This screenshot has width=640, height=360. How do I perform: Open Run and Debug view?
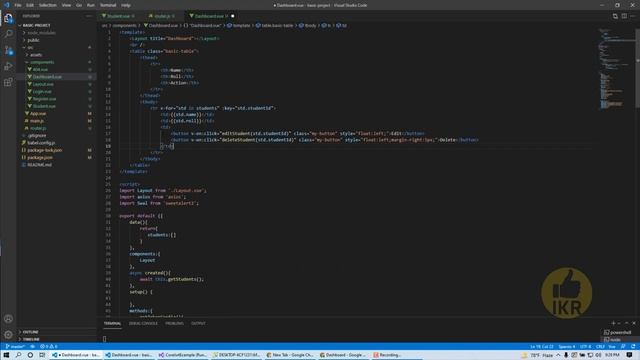pyautogui.click(x=8, y=66)
